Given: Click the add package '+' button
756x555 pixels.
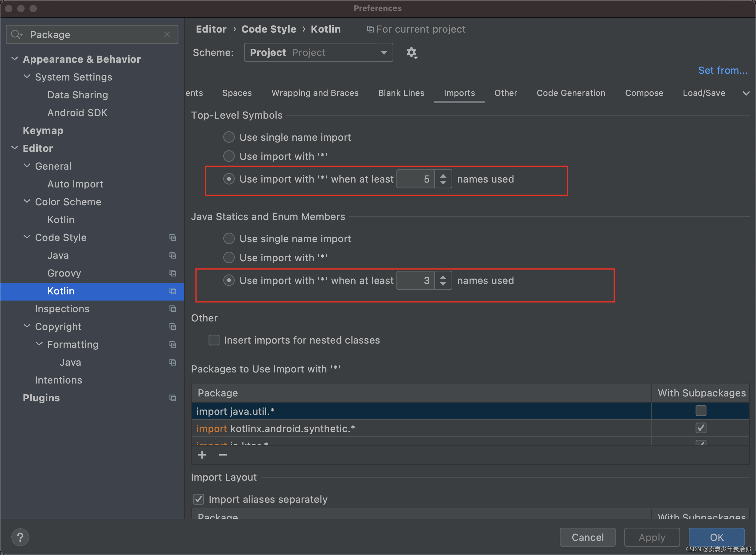Looking at the screenshot, I should [x=202, y=455].
